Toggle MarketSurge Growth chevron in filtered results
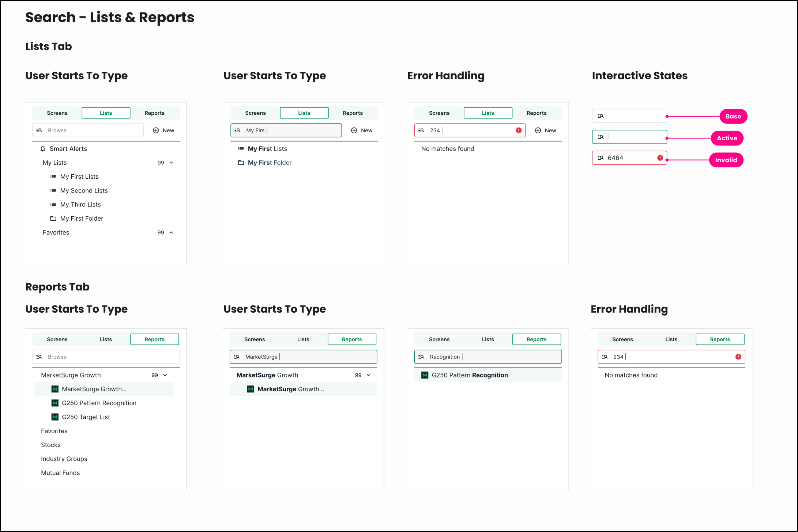Viewport: 798px width, 532px height. (369, 375)
